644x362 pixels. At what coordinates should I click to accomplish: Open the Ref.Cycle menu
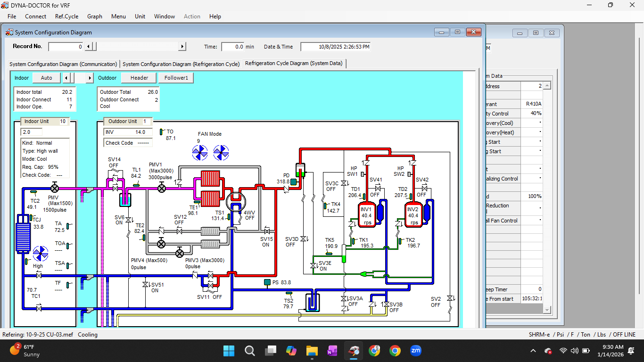[66, 16]
